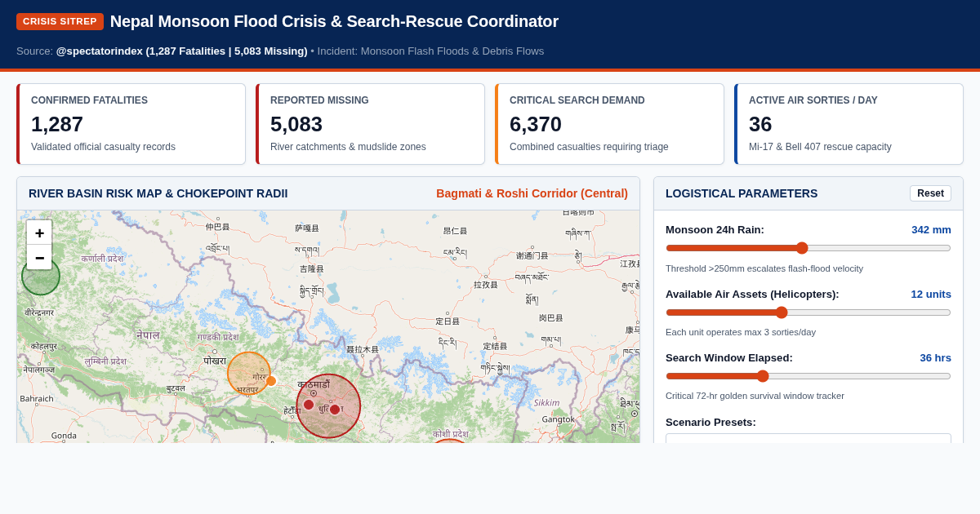The height and width of the screenshot is (514, 980).
Task: Zoom in on the river basin map
Action: (39, 233)
